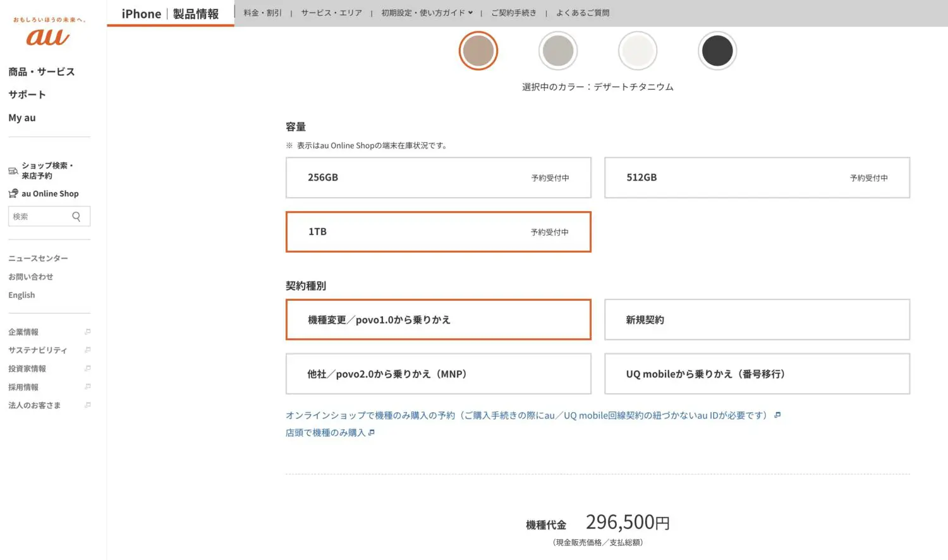Viewport: 948px width, 560px height.
Task: Go to よくあるご質問 tab
Action: pyautogui.click(x=583, y=13)
